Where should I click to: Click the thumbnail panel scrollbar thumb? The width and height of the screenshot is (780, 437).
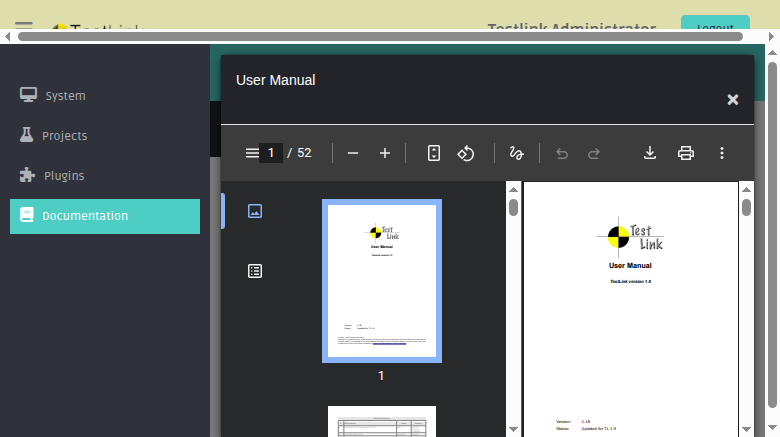513,208
